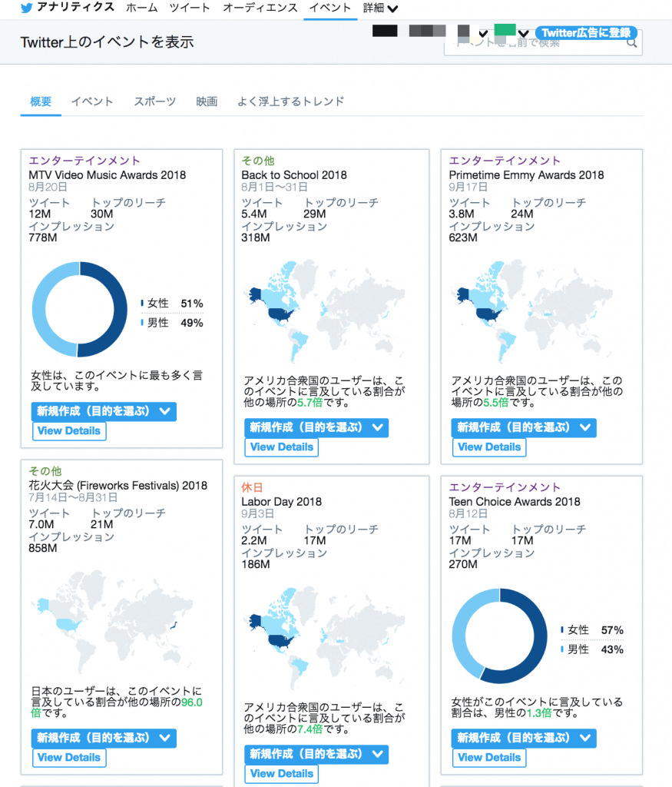This screenshot has height=787, width=672.
Task: Click the '休日' category label
Action: (x=252, y=487)
